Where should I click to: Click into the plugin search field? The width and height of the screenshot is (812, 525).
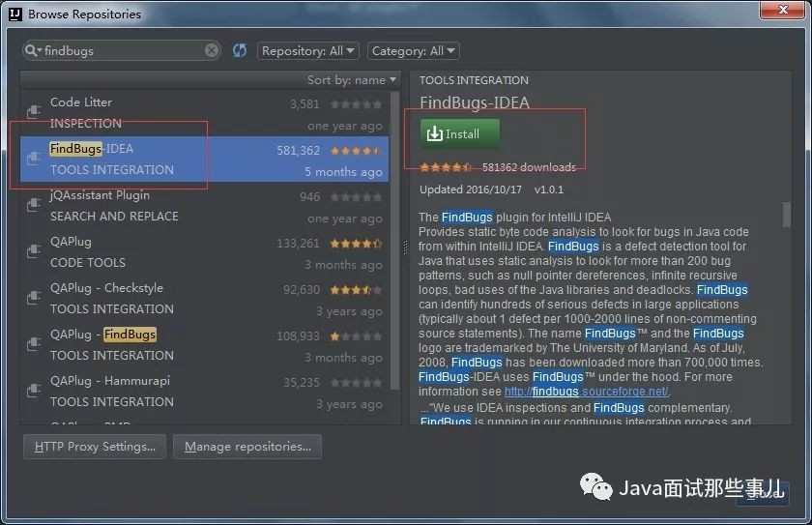click(122, 50)
